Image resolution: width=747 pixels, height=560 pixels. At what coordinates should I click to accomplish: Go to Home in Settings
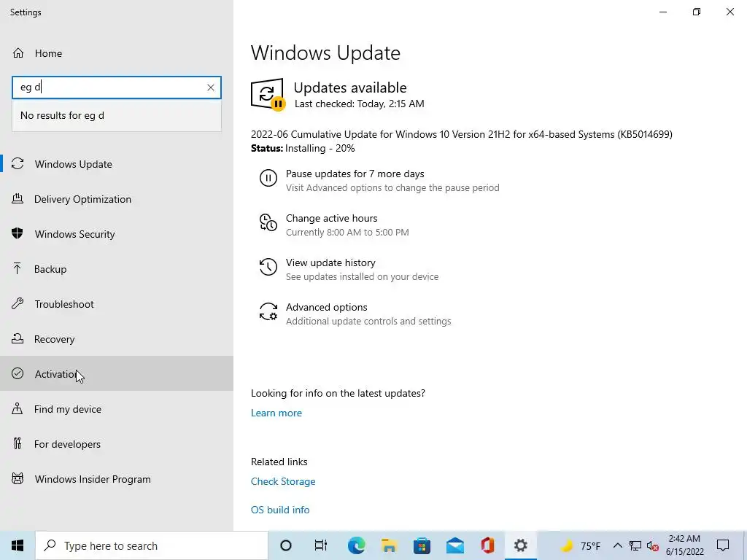pos(117,52)
